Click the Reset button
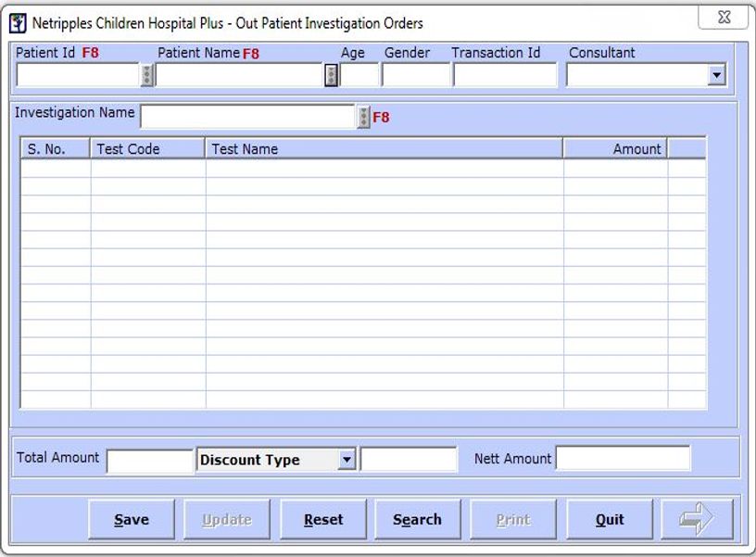Screen dimensions: 756x557 (x=323, y=519)
